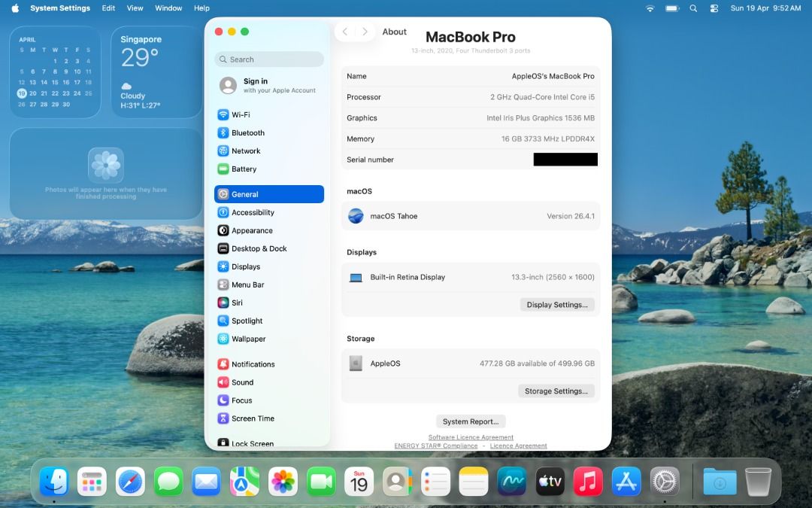Open Software Licence Agreement link

point(471,437)
